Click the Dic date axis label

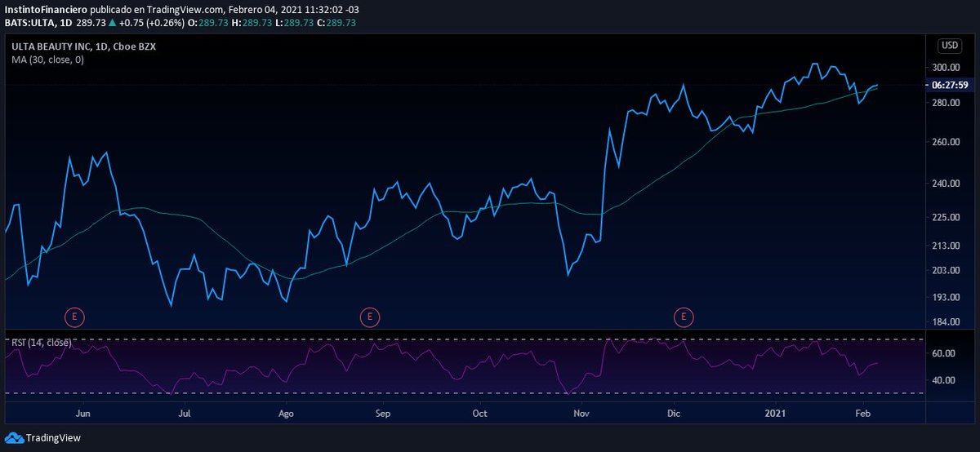(x=674, y=414)
